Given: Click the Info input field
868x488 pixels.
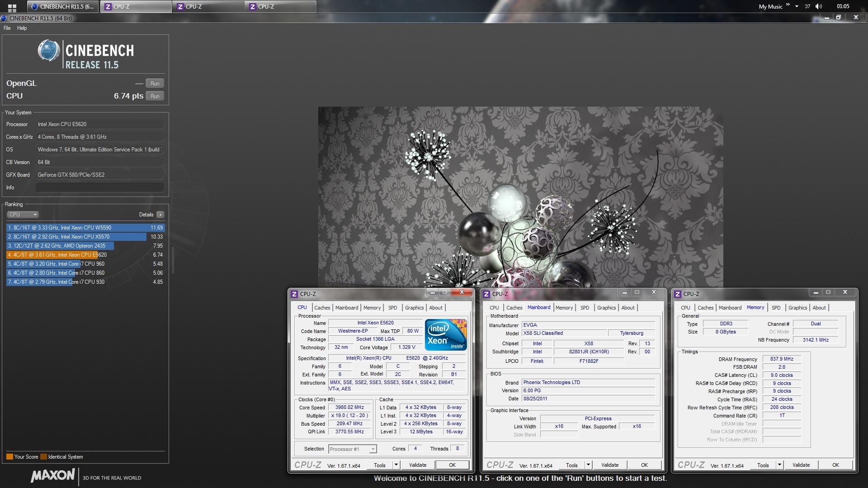Looking at the screenshot, I should click(x=100, y=188).
